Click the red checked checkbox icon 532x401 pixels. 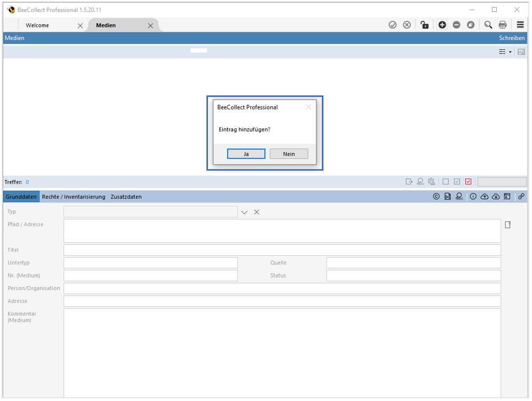pos(469,182)
